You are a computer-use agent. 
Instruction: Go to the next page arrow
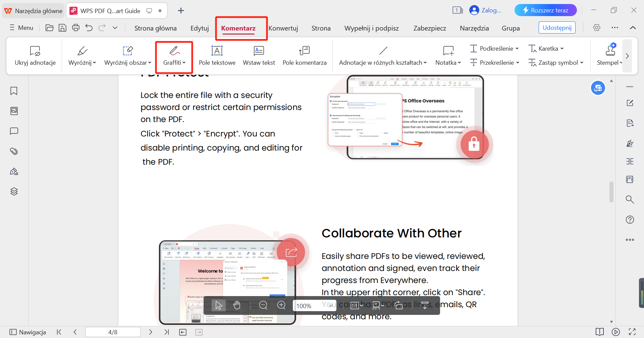pyautogui.click(x=151, y=332)
